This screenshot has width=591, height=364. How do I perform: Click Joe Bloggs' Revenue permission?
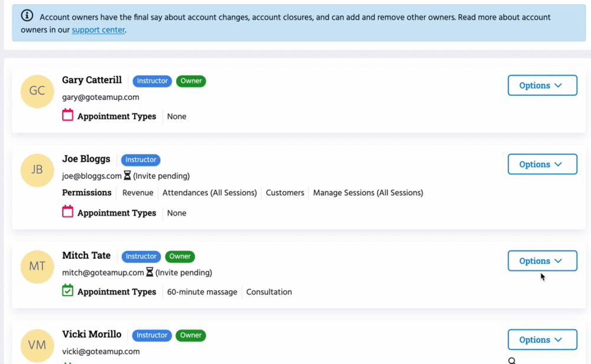[x=138, y=193]
